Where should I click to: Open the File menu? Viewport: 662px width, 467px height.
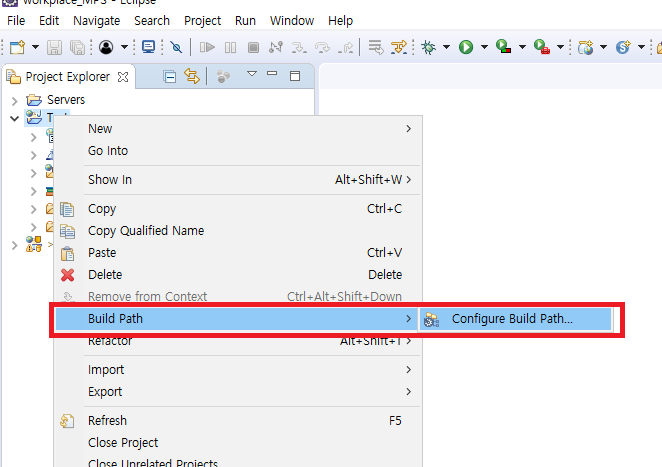(16, 21)
